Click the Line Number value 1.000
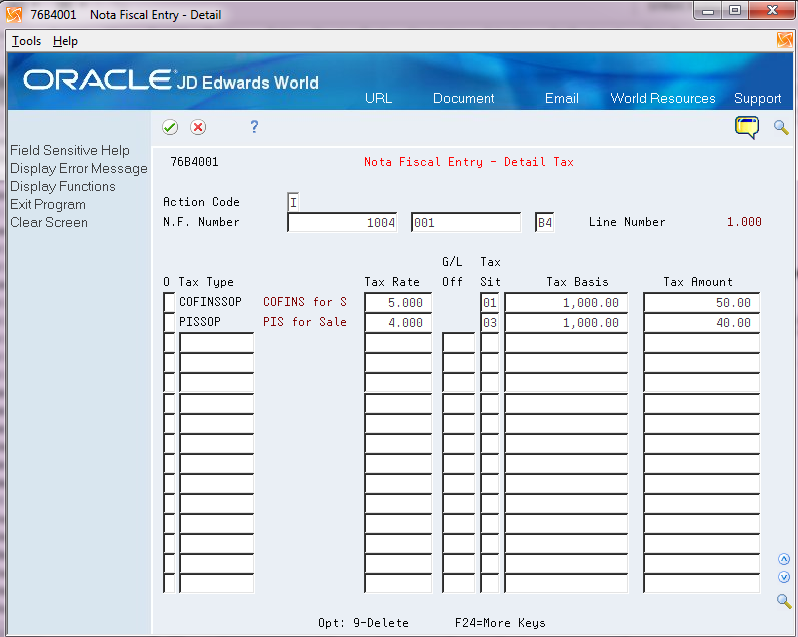This screenshot has width=798, height=637. coord(744,222)
